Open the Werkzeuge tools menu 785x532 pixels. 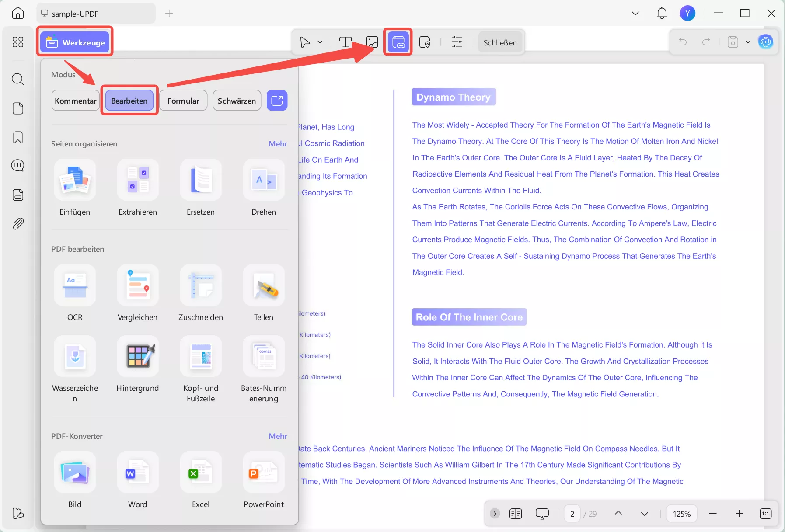click(75, 42)
